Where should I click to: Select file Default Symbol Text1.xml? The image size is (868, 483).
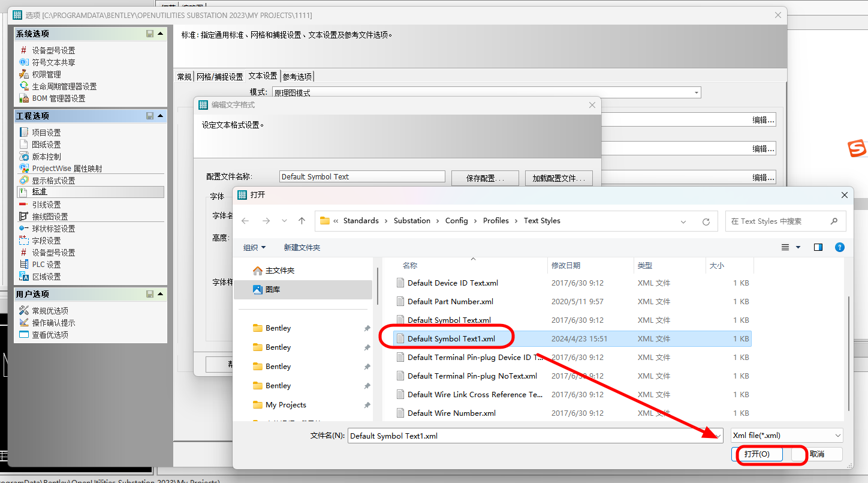pos(572,338)
